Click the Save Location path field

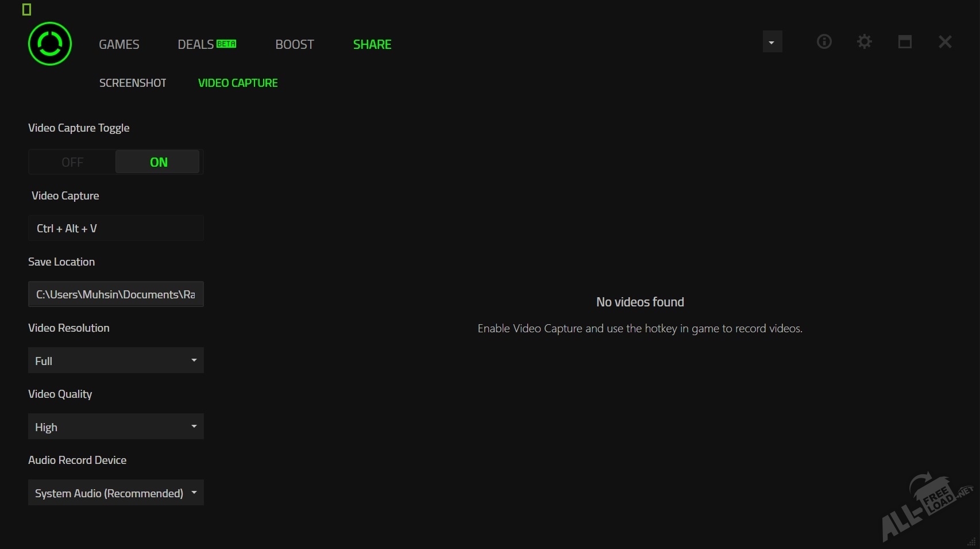(x=116, y=294)
